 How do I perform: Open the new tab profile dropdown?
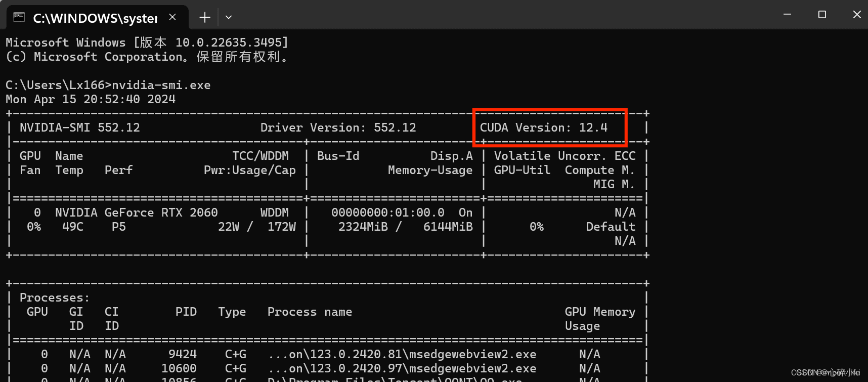(x=229, y=17)
